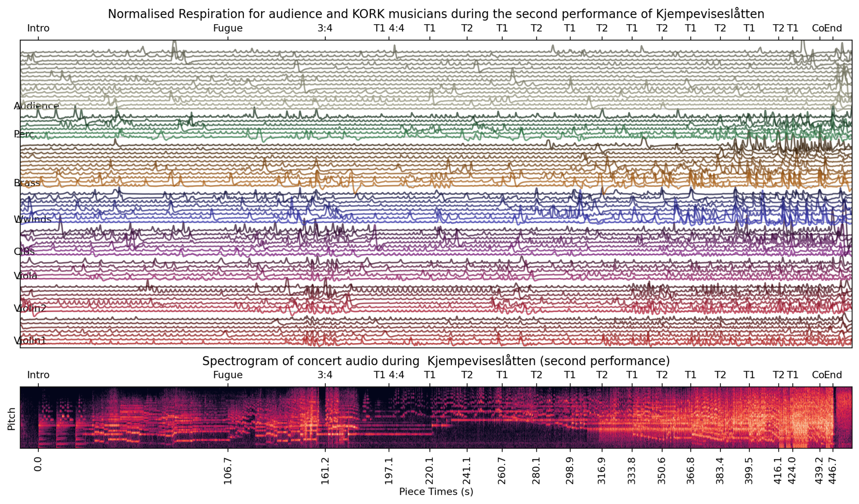Select the Perc group label
The height and width of the screenshot is (504, 859).
(x=24, y=134)
